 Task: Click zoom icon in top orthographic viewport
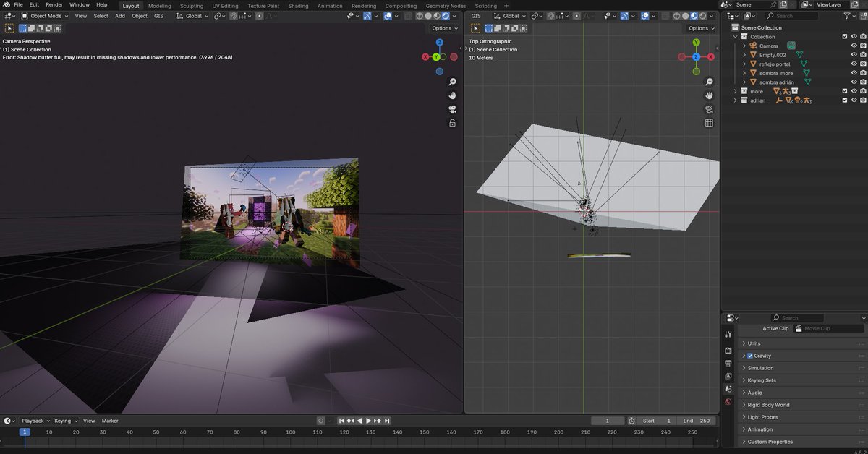(710, 82)
